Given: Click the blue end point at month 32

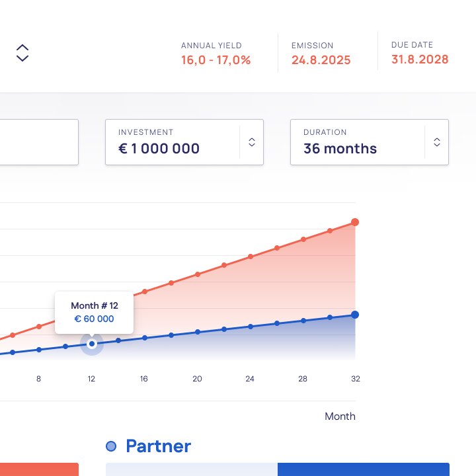Looking at the screenshot, I should [x=355, y=315].
